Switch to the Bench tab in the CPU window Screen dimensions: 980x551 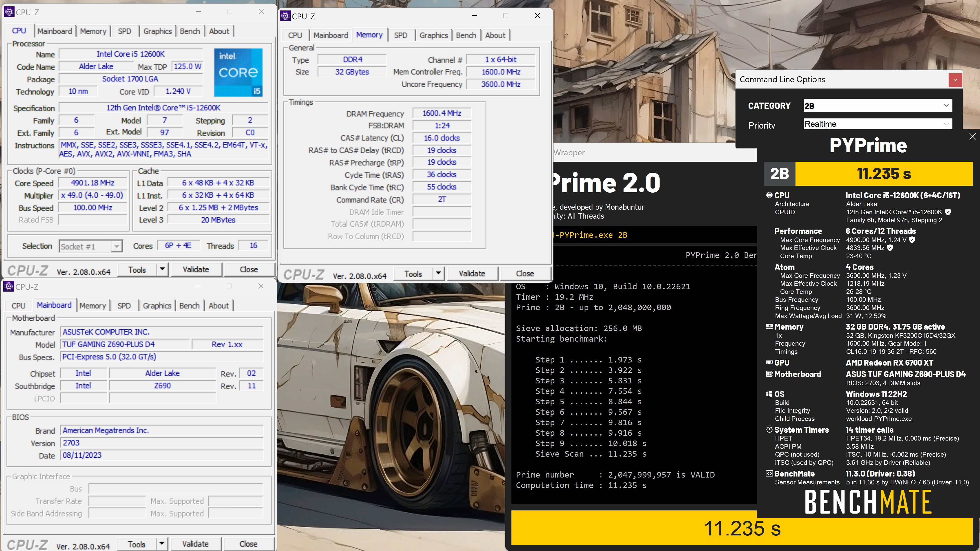(x=190, y=31)
